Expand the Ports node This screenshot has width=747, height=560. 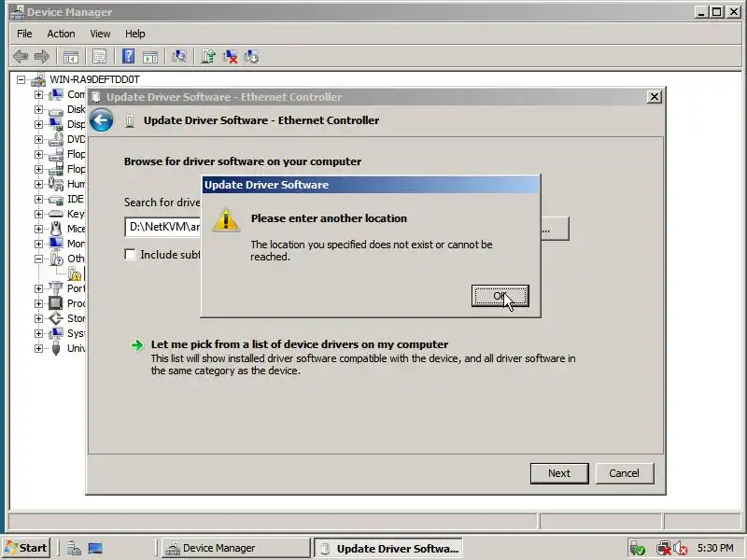(38, 288)
